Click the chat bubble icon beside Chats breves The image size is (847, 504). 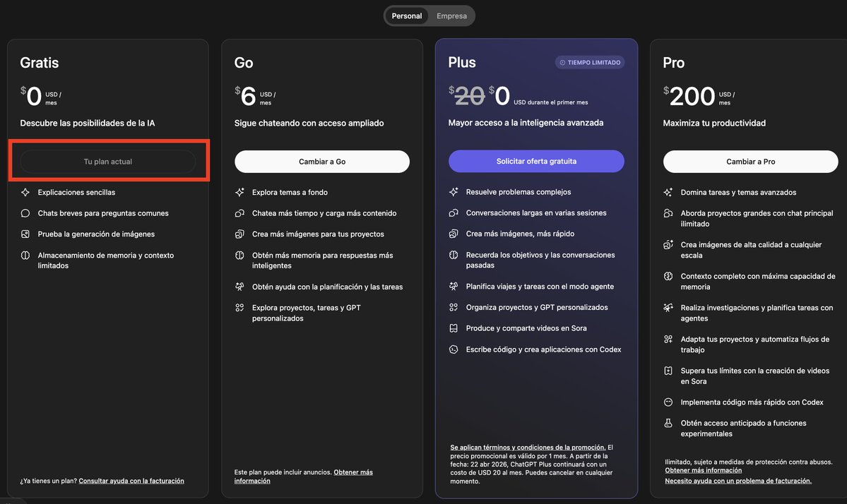coord(25,213)
